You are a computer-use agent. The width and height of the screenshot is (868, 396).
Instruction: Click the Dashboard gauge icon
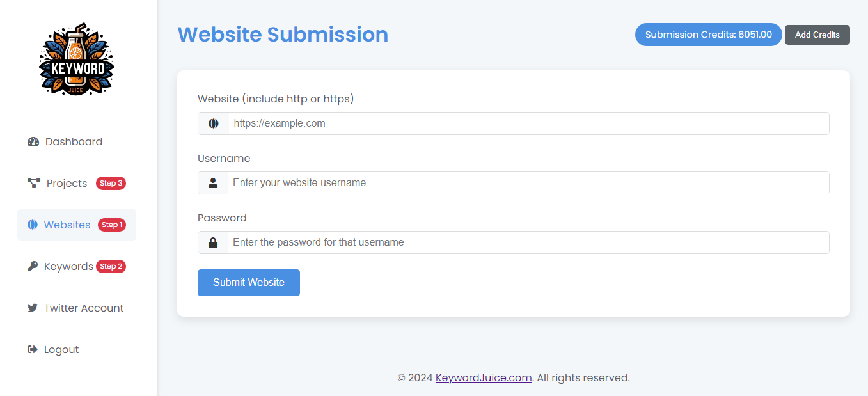click(33, 141)
